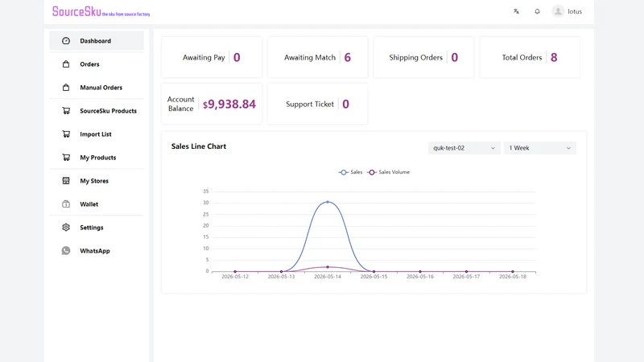Open the Orders menu item
Viewport: 644px width, 362px height.
click(97, 64)
